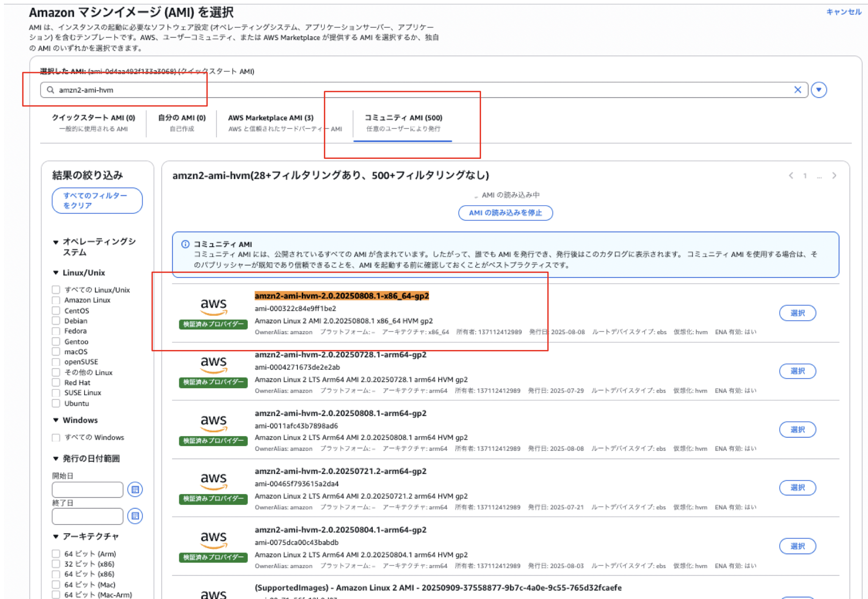
Task: Click the start date input field
Action: [88, 489]
